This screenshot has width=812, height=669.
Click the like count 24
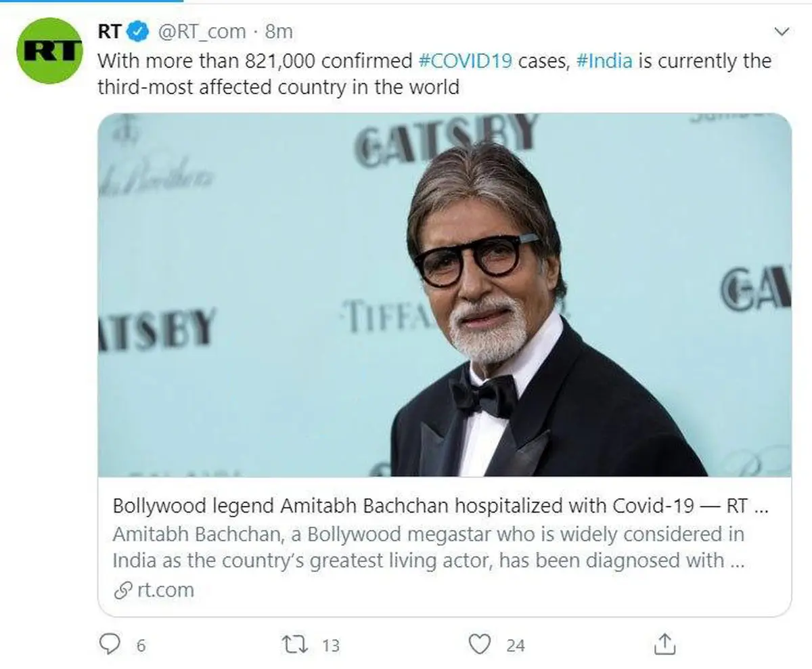pyautogui.click(x=516, y=646)
